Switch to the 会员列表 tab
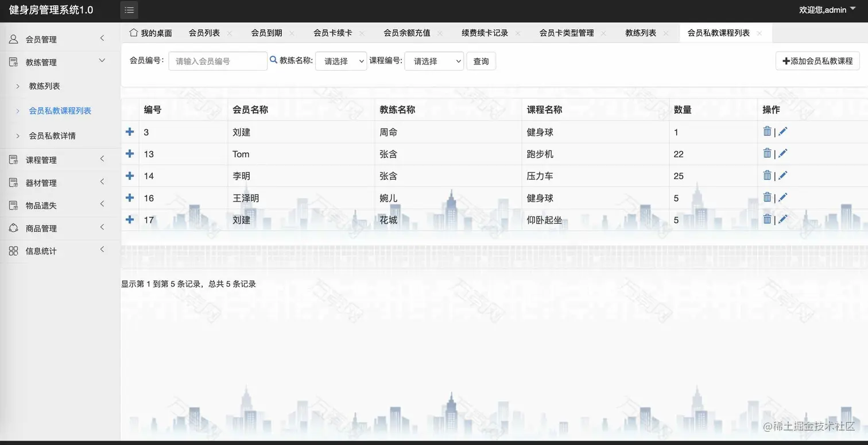868x445 pixels. 204,33
